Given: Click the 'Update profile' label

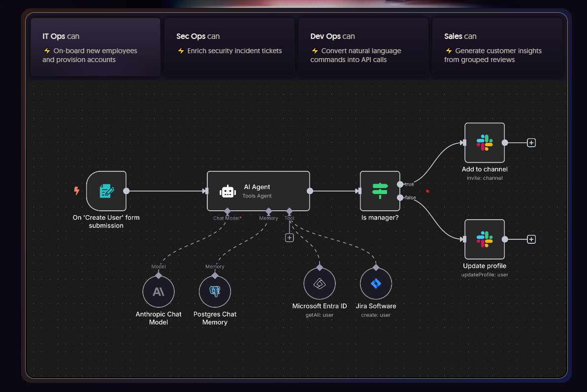Looking at the screenshot, I should (x=485, y=266).
